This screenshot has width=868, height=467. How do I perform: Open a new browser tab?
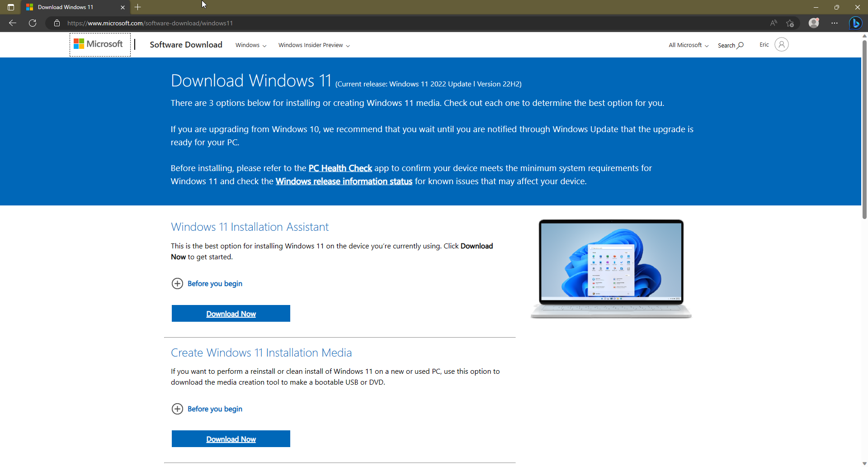click(x=138, y=7)
